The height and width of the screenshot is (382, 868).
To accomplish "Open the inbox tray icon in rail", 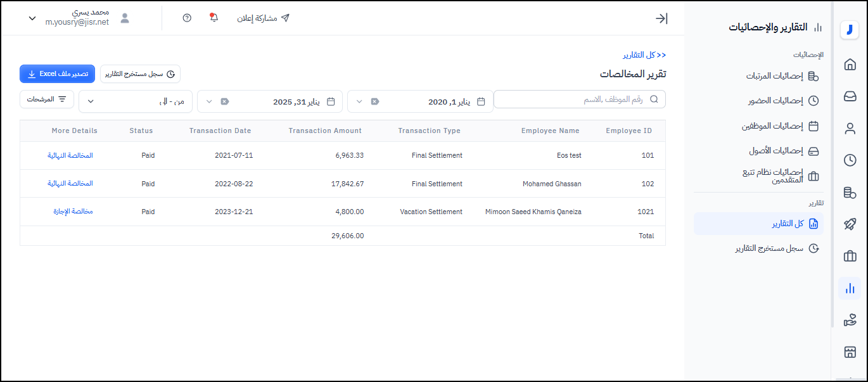I will (850, 96).
